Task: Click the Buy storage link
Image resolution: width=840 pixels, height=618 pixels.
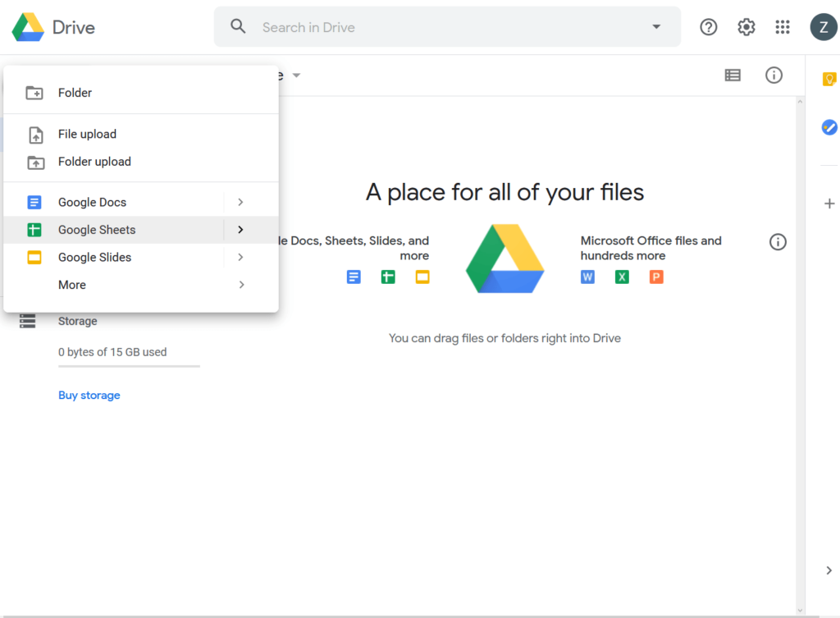Action: pyautogui.click(x=89, y=395)
